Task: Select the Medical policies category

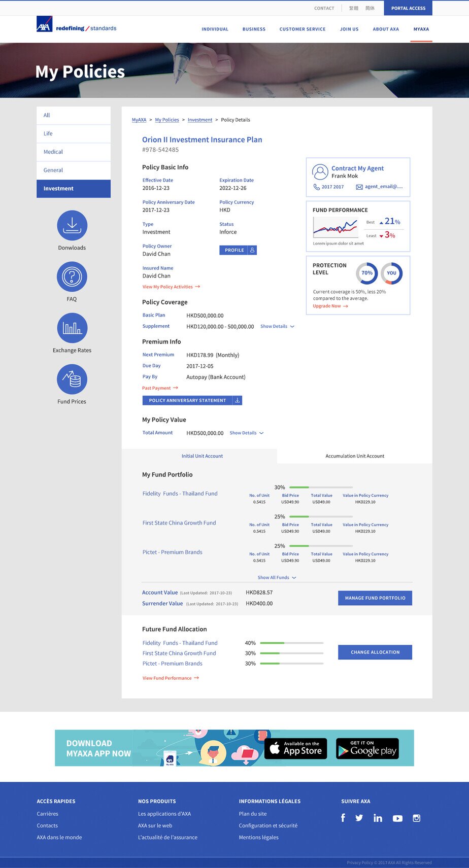Action: [74, 152]
